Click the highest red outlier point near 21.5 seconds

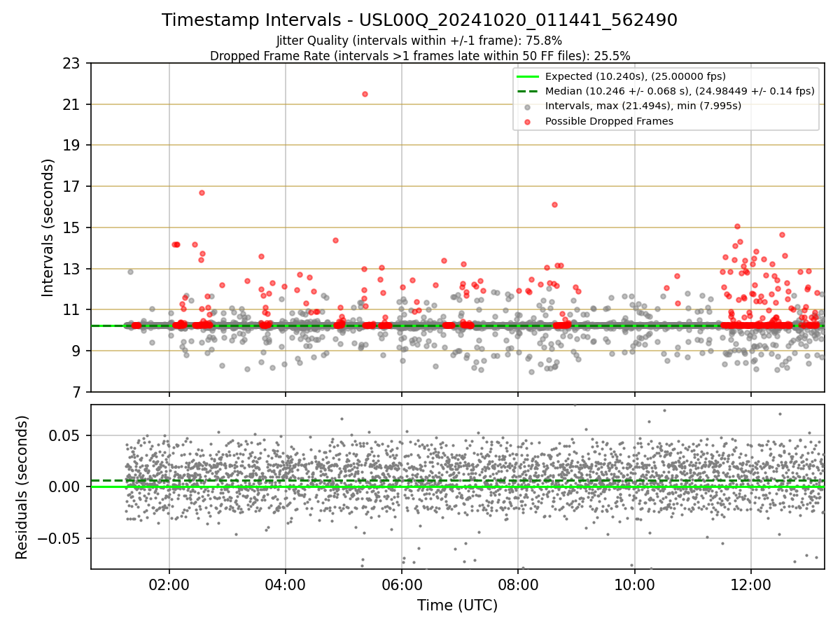point(365,94)
